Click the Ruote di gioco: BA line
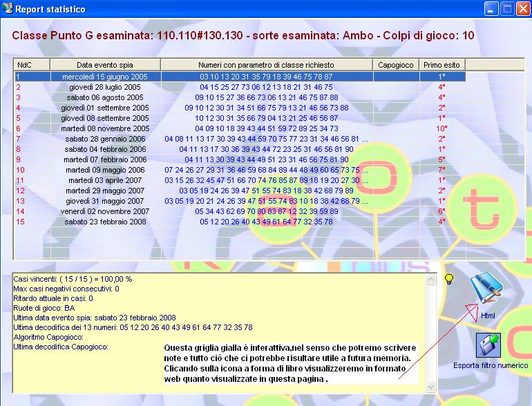532x406 pixels. [44, 308]
